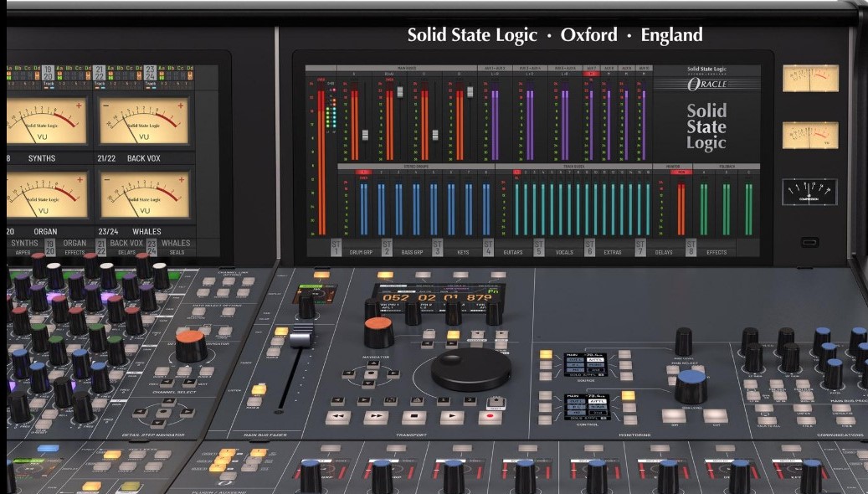Toggle the lit yellow button beside the CONTROL display
The height and width of the screenshot is (494, 868).
(x=628, y=395)
